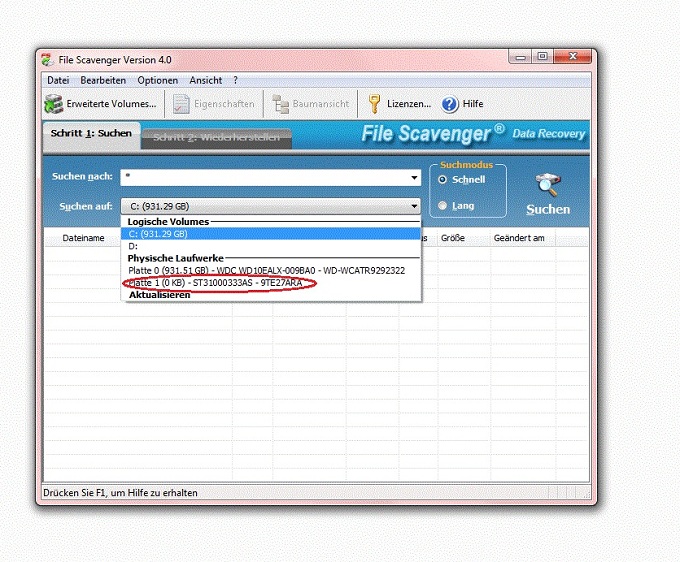Screen dimensions: 680x562
Task: Open the Datei menu
Action: [58, 80]
